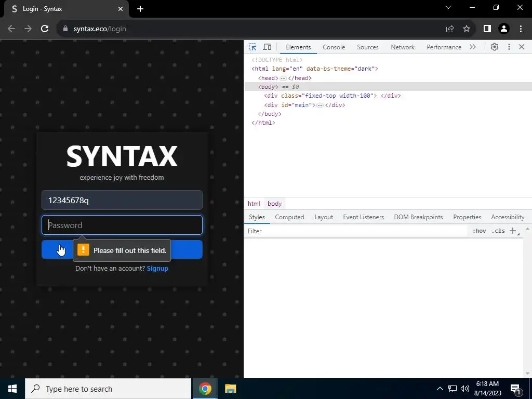Activate the inspect element picker icon
The image size is (532, 399).
[252, 47]
